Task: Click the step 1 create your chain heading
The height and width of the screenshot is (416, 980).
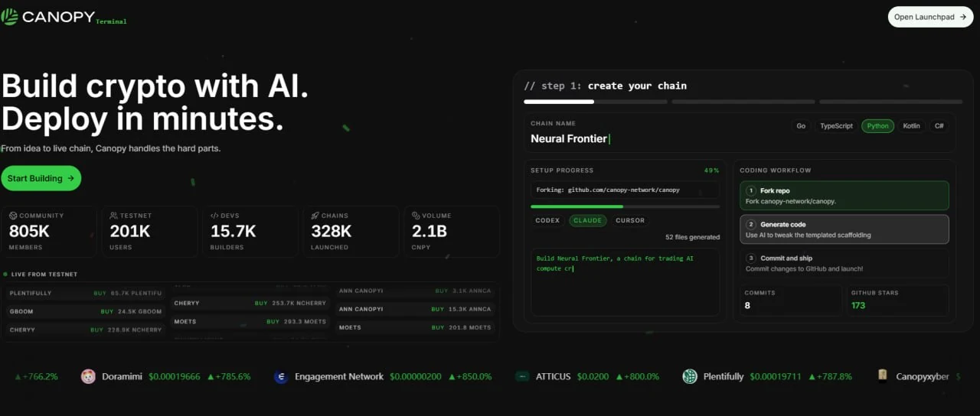Action: (x=605, y=86)
